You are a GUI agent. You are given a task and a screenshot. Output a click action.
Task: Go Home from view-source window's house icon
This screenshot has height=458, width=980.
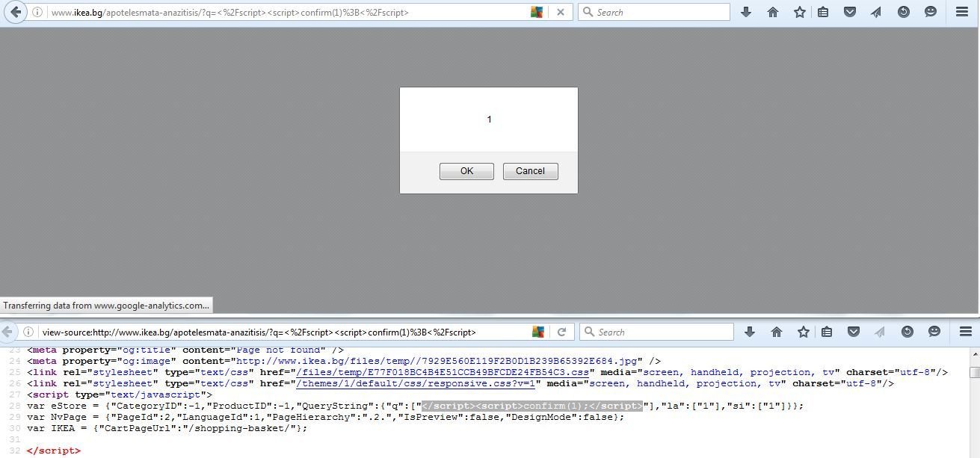777,332
